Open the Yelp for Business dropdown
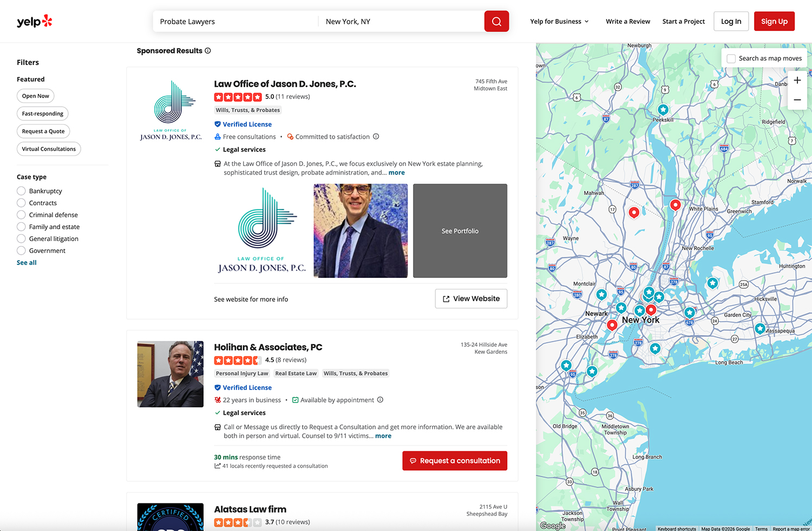This screenshot has height=531, width=812. click(559, 22)
